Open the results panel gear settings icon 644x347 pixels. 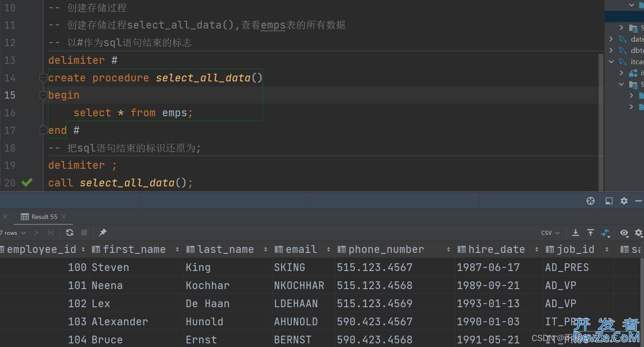pyautogui.click(x=624, y=201)
